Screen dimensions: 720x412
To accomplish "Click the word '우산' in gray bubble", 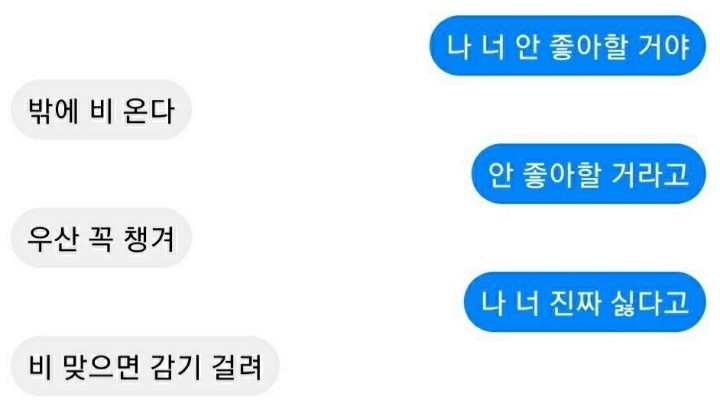I will pyautogui.click(x=52, y=239).
